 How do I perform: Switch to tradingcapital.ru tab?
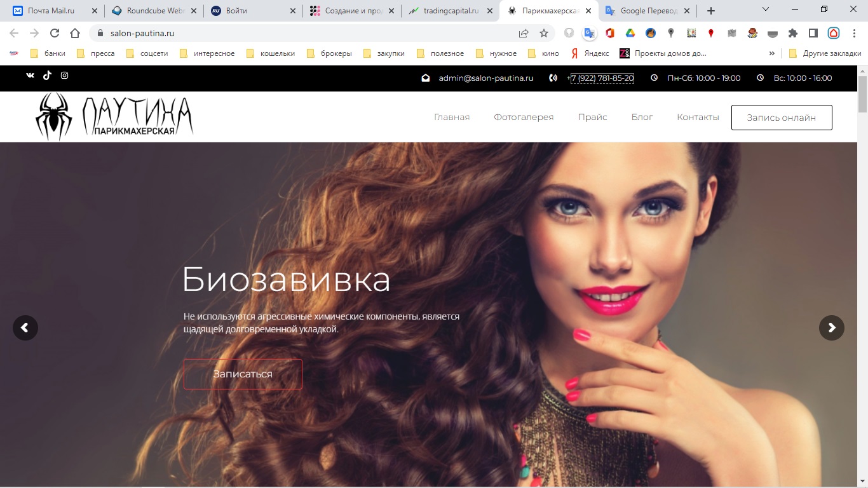(451, 11)
